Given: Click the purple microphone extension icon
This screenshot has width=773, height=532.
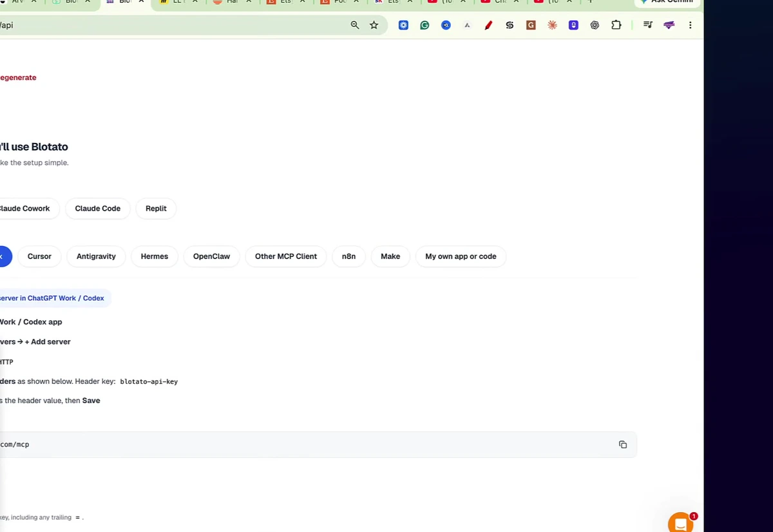Looking at the screenshot, I should click(x=573, y=25).
